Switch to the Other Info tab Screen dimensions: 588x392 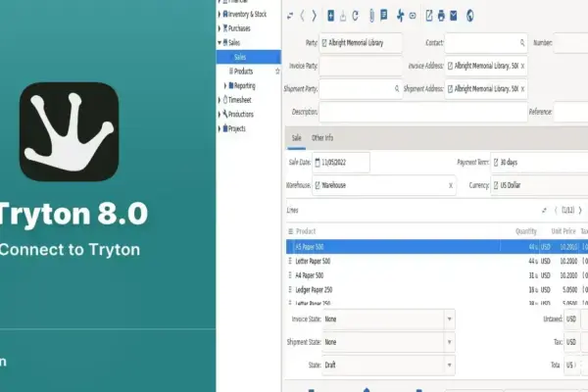[322, 138]
